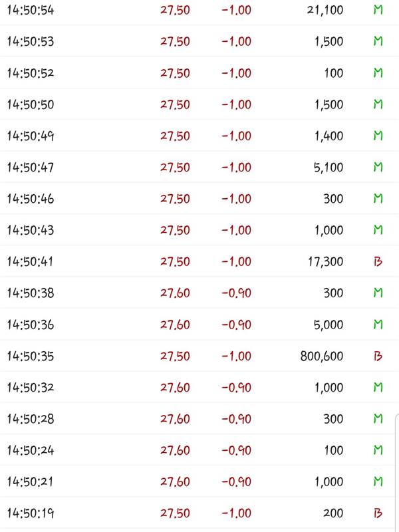The height and width of the screenshot is (532, 399).
Task: Select the 14:50:49 timestamp
Action: (31, 136)
